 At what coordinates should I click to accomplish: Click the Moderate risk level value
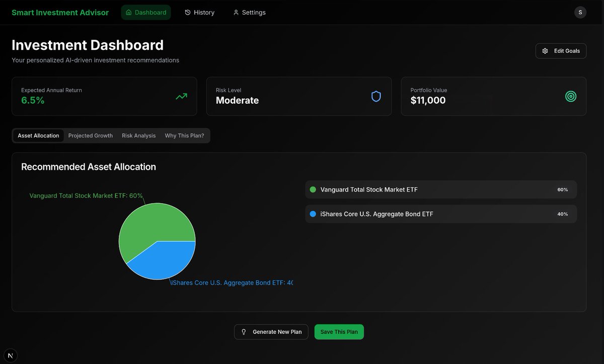237,100
